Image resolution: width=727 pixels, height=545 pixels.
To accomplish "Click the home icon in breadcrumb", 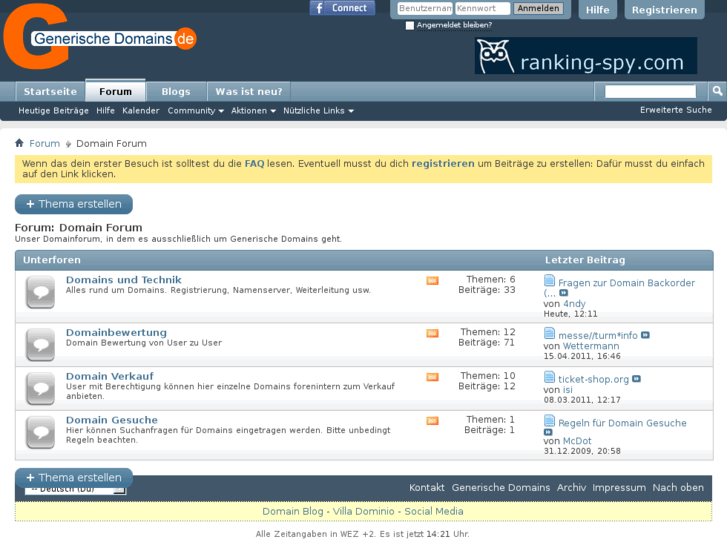I will [19, 143].
